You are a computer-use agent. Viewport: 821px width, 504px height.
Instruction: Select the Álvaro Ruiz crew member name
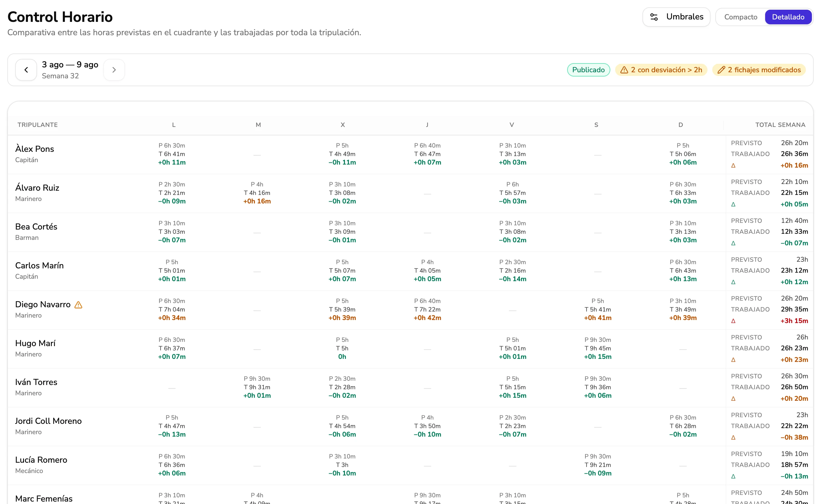[37, 188]
